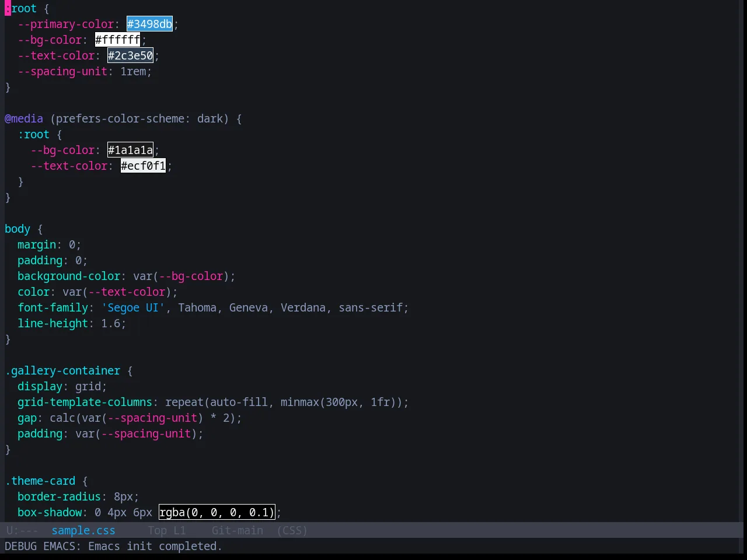Click the --primary-color property

[x=66, y=24]
